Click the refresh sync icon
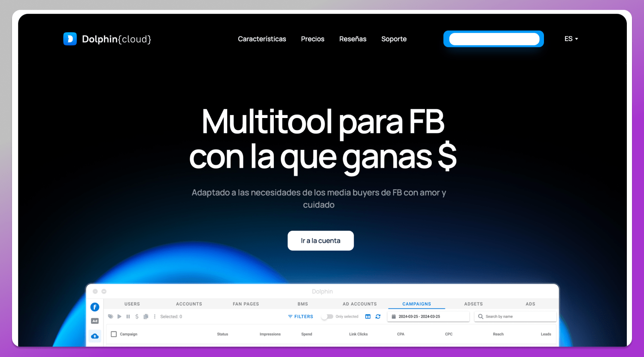Screen dimensions: 644x357 [x=378, y=317]
